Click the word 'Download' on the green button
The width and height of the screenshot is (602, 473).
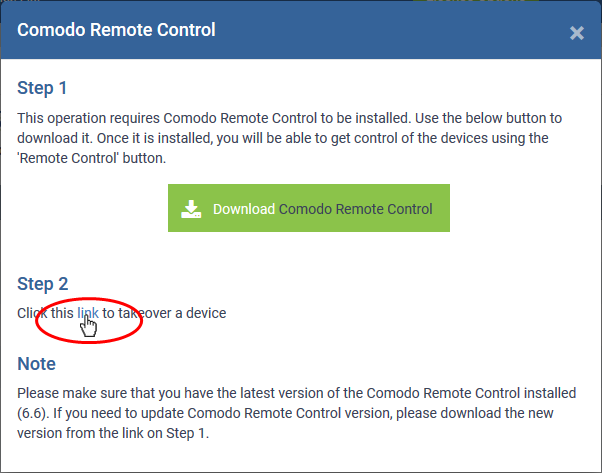[243, 209]
